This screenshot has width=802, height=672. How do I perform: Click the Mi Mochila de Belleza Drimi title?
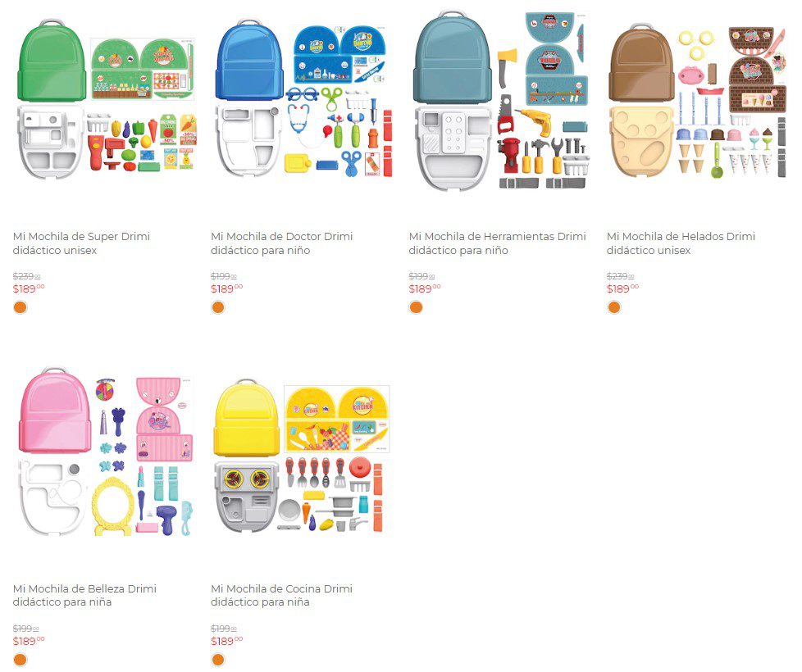pyautogui.click(x=84, y=595)
